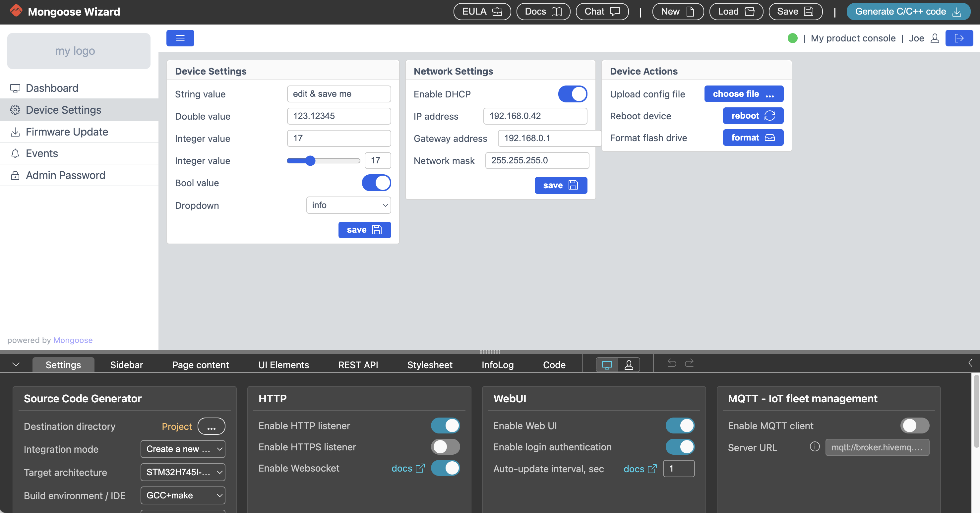This screenshot has width=980, height=513.
Task: Open the Websocket docs link
Action: (x=407, y=469)
